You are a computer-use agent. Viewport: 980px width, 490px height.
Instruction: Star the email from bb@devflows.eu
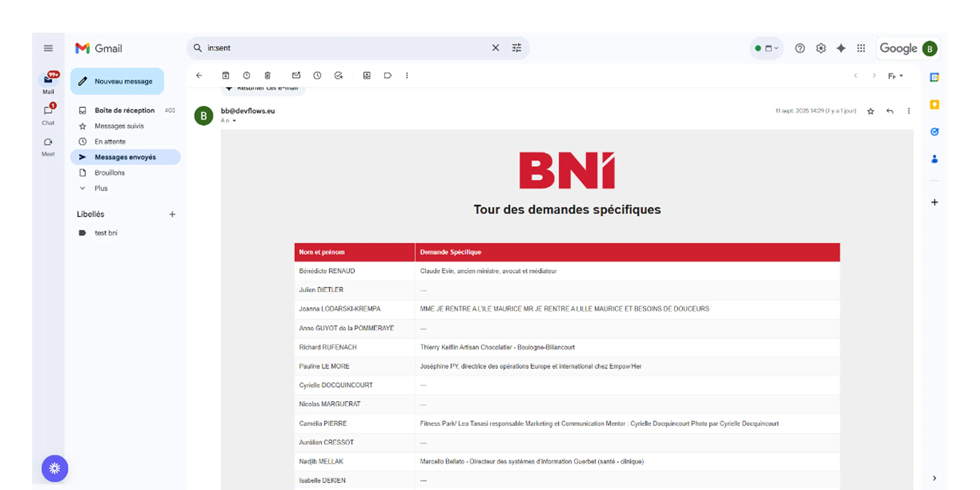point(871,111)
